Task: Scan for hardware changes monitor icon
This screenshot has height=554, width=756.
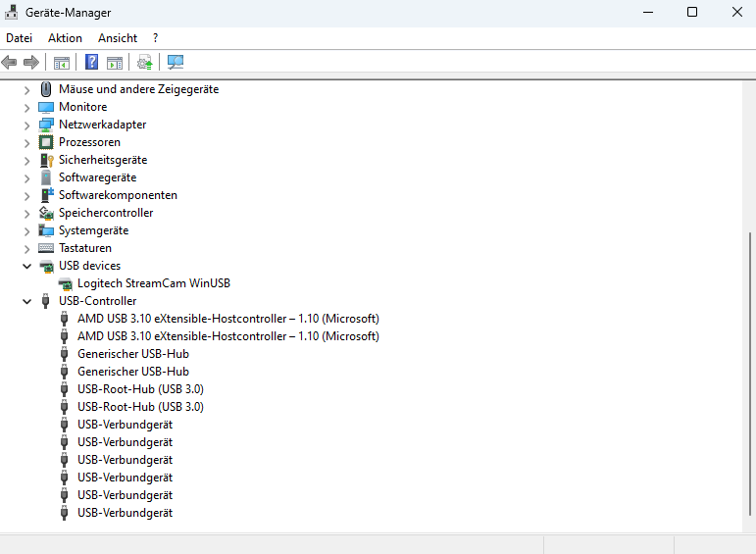Action: [x=176, y=62]
